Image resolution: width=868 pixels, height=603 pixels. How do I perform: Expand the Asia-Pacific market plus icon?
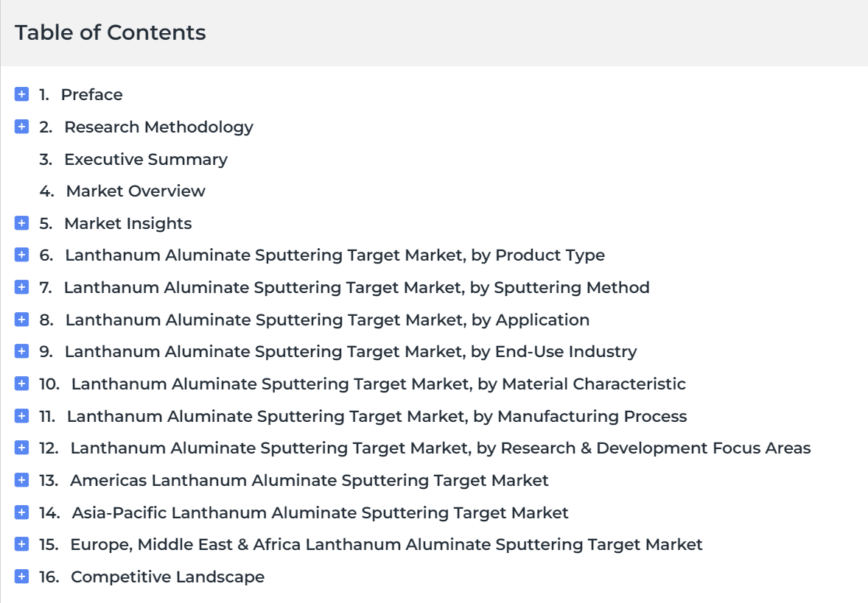[x=21, y=512]
